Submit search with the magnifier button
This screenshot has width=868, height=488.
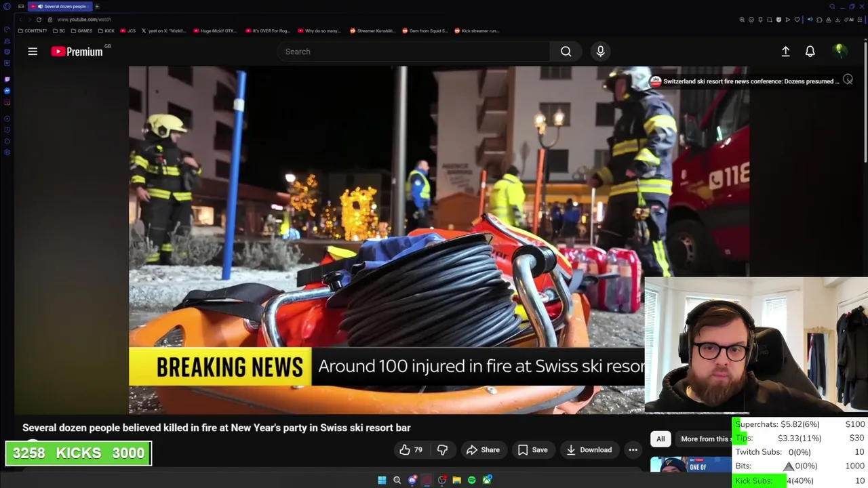coord(566,52)
